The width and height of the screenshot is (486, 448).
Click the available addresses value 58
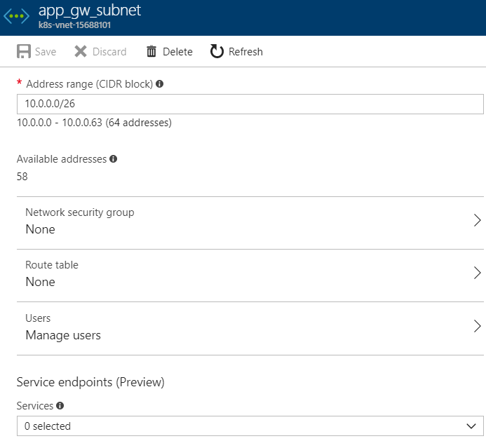tap(22, 177)
